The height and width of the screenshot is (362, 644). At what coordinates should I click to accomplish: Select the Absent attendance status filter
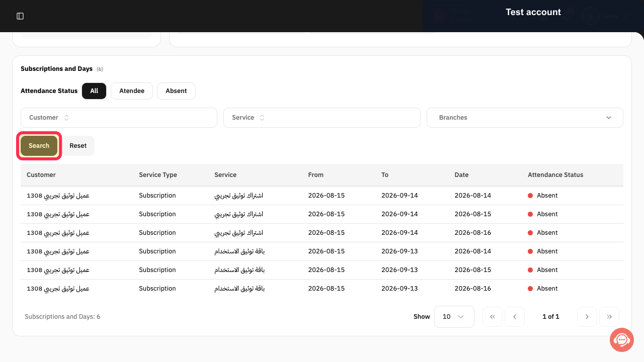click(176, 91)
